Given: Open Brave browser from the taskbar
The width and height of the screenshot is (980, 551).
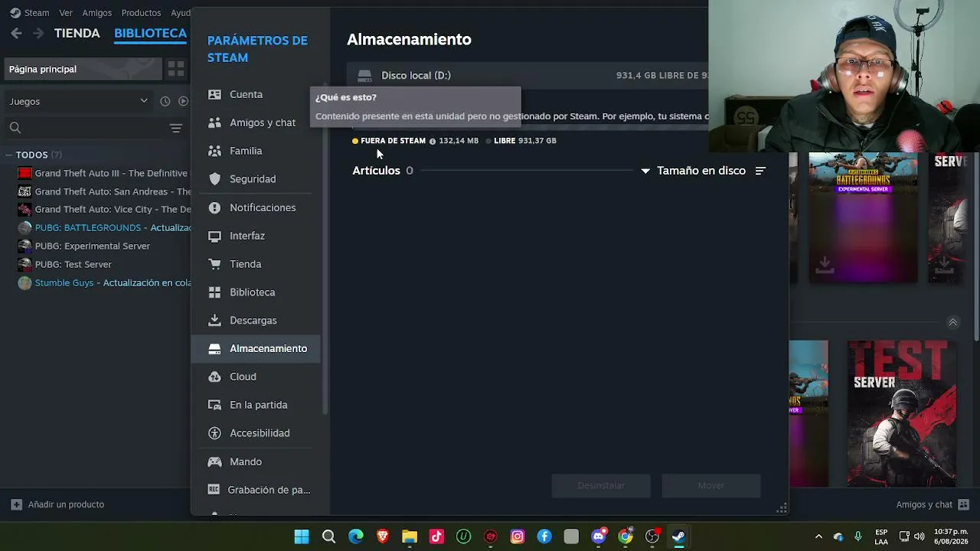Looking at the screenshot, I should coord(383,536).
